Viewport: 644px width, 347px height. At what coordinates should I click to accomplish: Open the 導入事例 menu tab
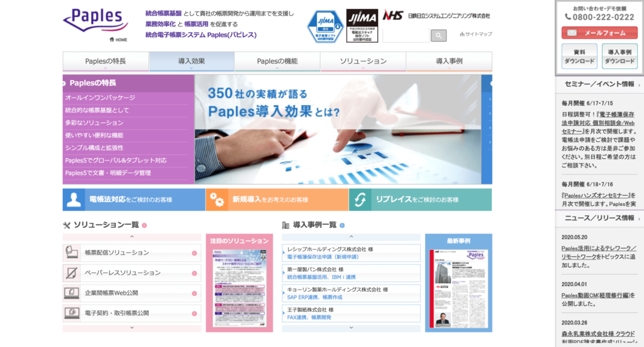pyautogui.click(x=449, y=61)
